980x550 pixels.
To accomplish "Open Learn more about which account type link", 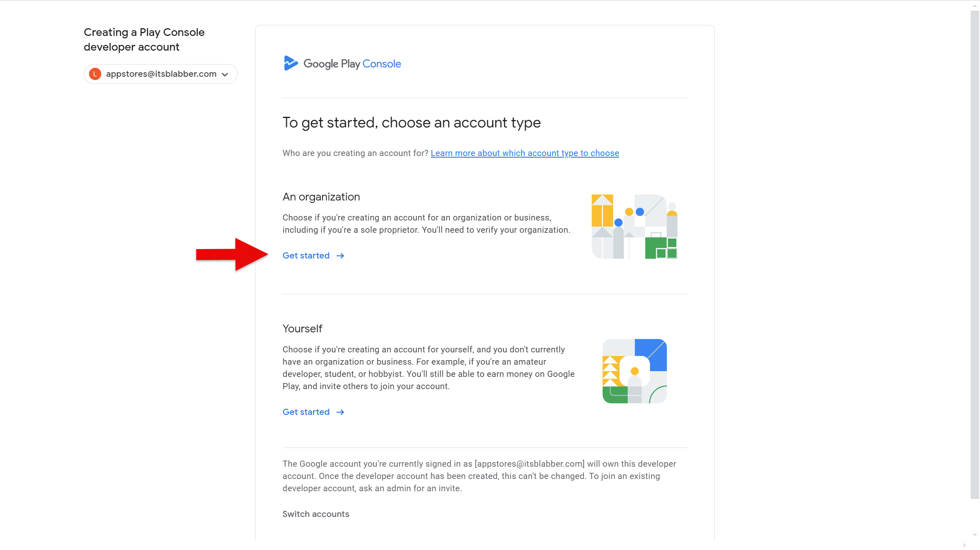I will coord(525,153).
